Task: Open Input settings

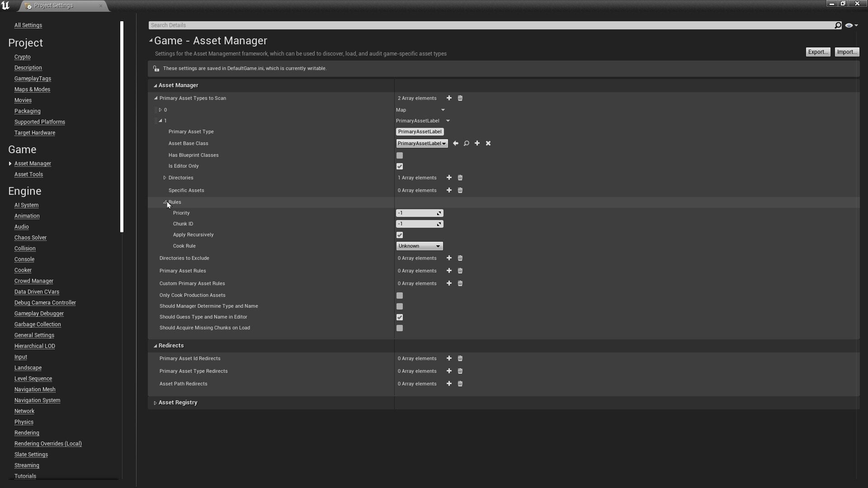Action: point(21,357)
